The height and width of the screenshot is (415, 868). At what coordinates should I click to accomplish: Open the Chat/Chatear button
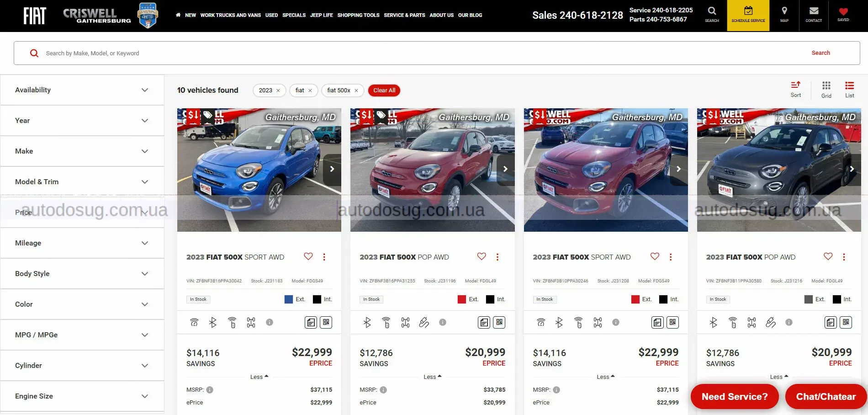click(824, 396)
